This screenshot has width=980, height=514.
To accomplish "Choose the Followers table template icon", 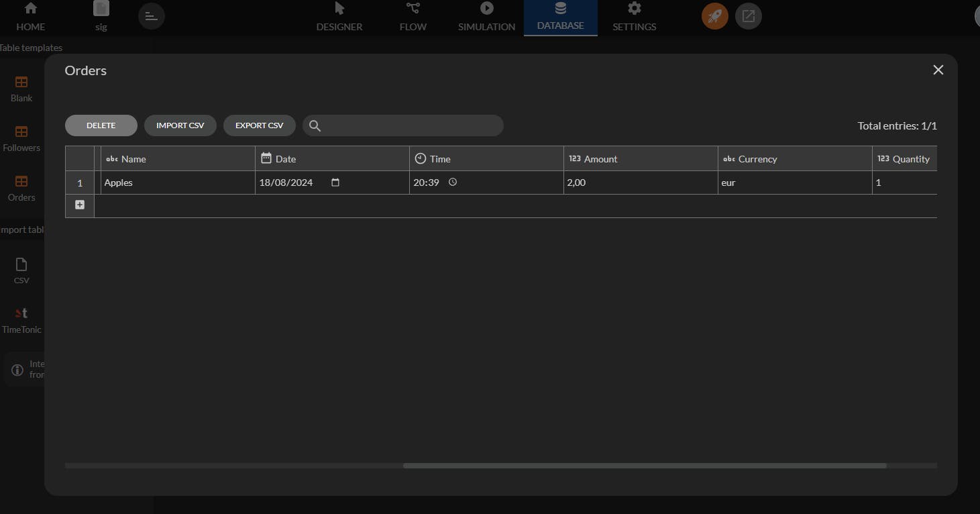I will pos(21,132).
